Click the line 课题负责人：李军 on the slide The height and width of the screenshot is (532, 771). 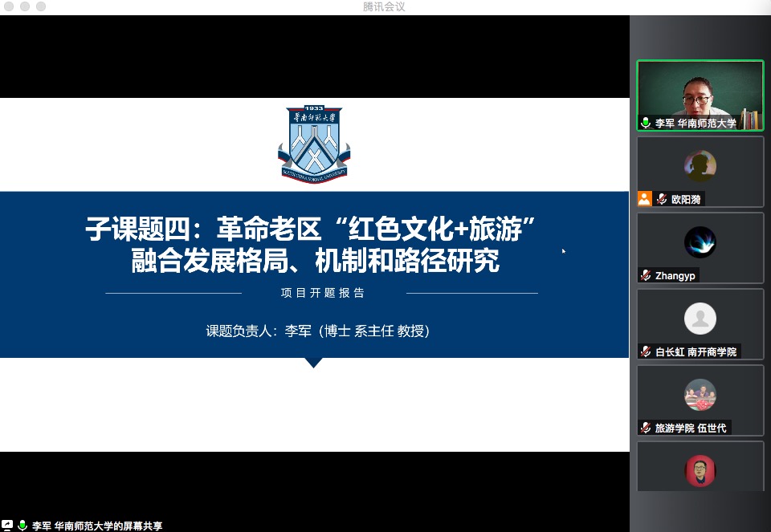coord(318,331)
